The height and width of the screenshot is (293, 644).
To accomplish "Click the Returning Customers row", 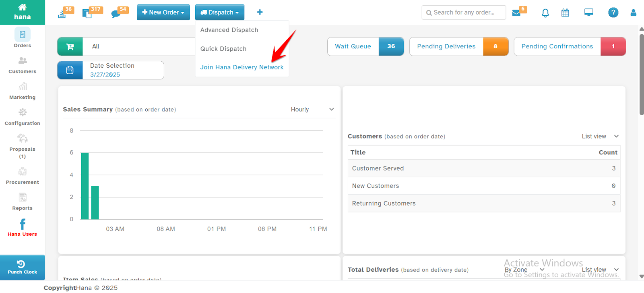I will point(484,203).
